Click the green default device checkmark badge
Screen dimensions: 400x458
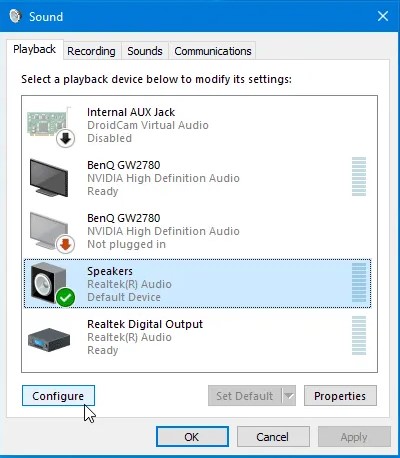tap(65, 298)
